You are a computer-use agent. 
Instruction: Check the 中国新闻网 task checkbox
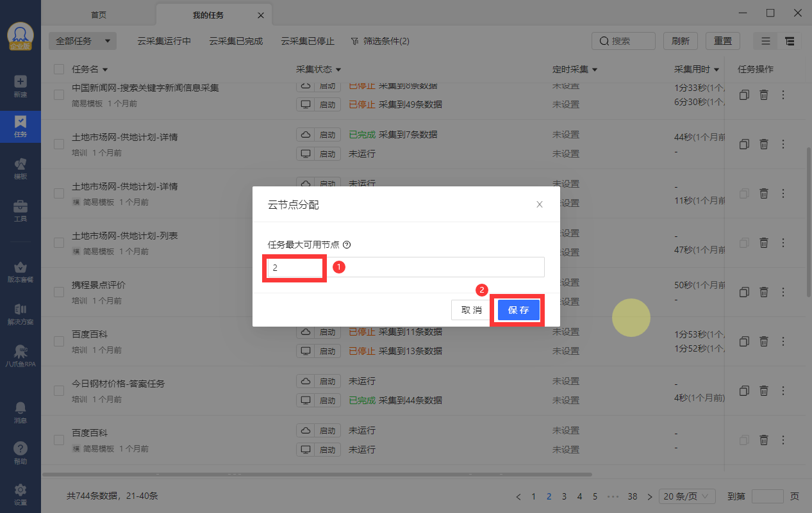click(59, 95)
